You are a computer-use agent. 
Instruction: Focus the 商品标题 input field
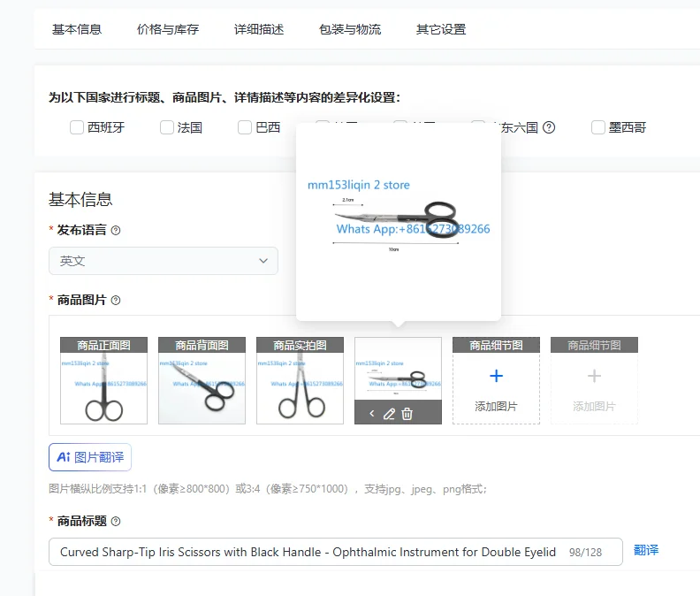tap(336, 552)
